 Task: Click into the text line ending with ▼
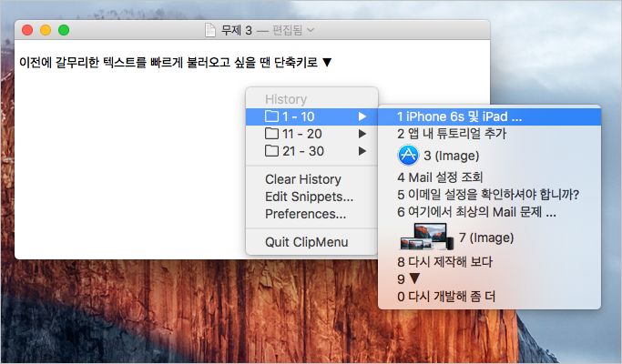(x=176, y=62)
